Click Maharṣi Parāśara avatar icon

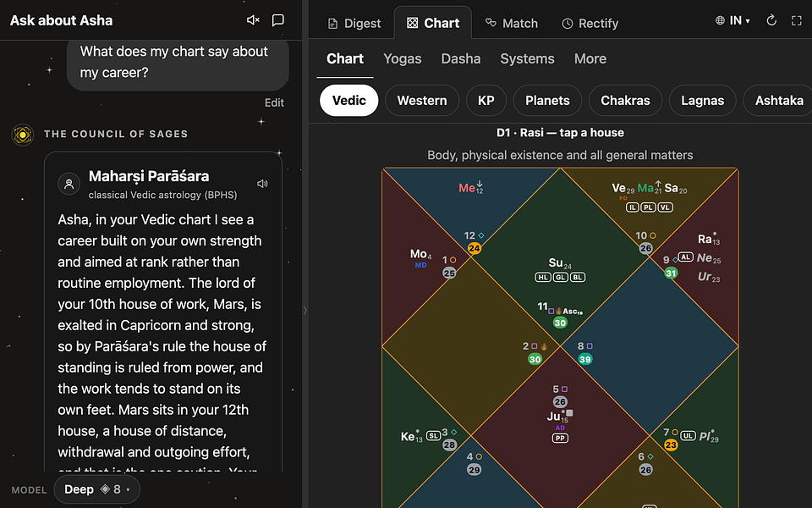[69, 184]
